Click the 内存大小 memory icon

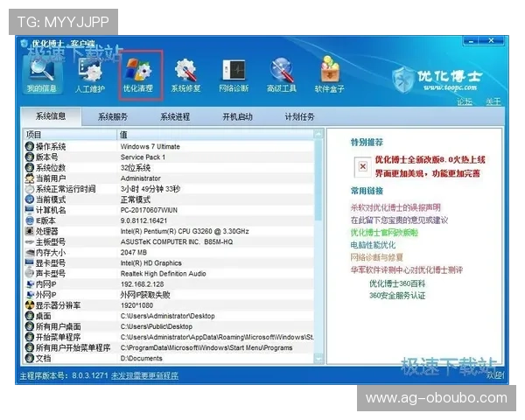click(30, 253)
